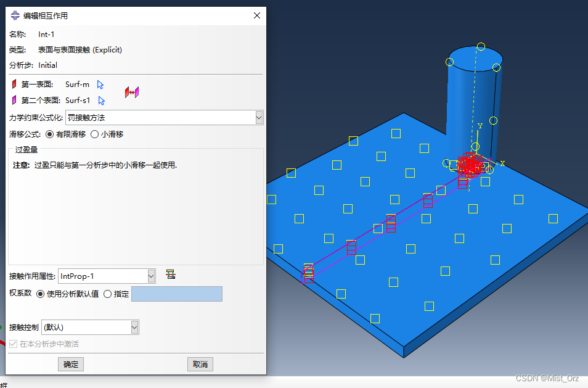Click the arrow icon to edit Surf-s1
Screen dimensions: 588x388
(102, 101)
